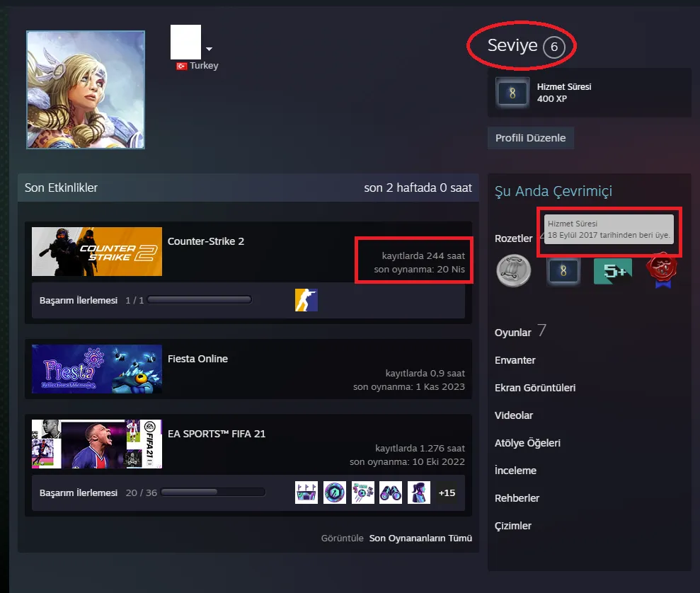Open Ekran Görüntüleri from the profile sidebar
Screen dimensions: 700x593
(x=534, y=388)
